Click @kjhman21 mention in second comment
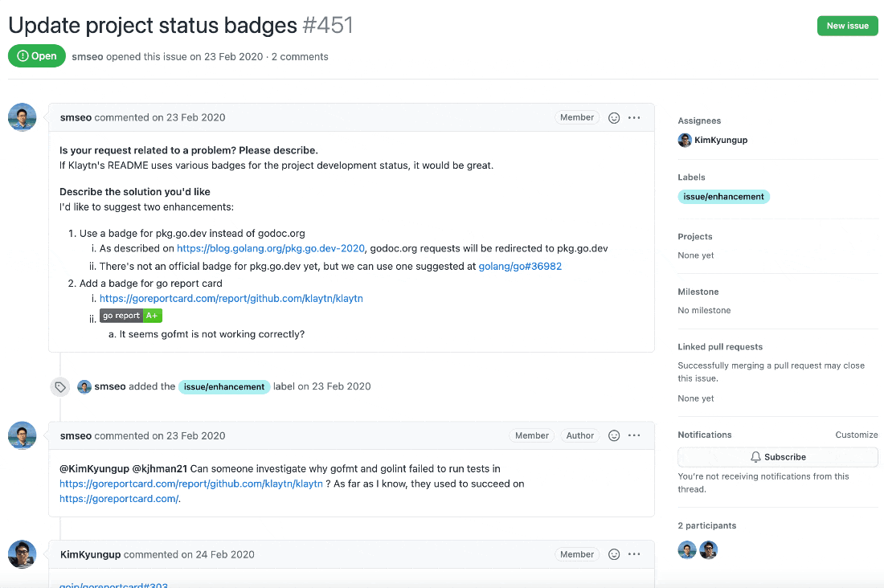The height and width of the screenshot is (588, 884). 160,469
